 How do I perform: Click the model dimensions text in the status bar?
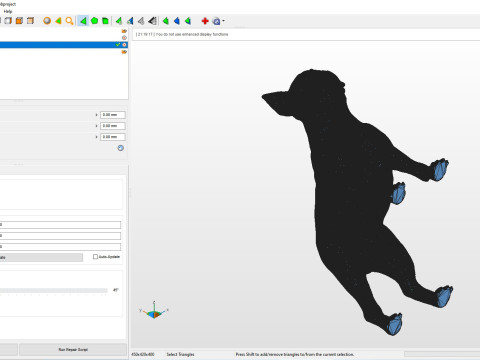143,354
